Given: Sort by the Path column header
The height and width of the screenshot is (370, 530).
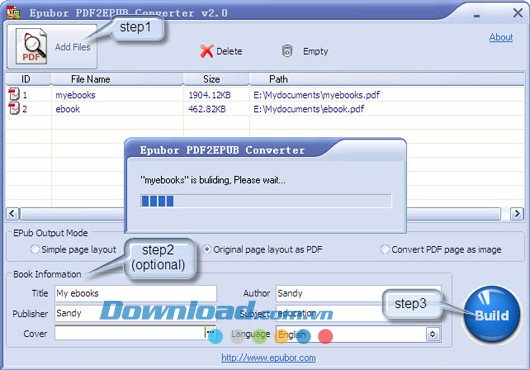Looking at the screenshot, I should [x=387, y=79].
